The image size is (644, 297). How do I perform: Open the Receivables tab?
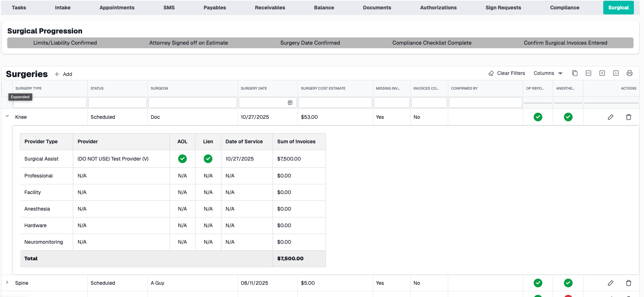point(270,8)
